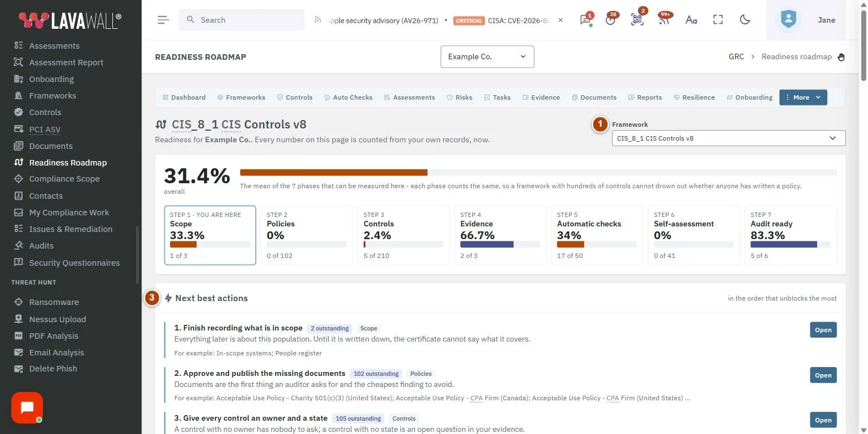Screen dimensions: 868x434
Task: Click the Security Questionnaires icon
Action: point(19,262)
